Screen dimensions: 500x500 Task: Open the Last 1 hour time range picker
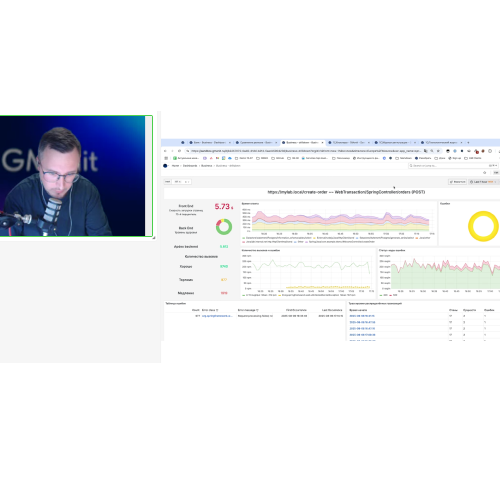pyautogui.click(x=483, y=182)
